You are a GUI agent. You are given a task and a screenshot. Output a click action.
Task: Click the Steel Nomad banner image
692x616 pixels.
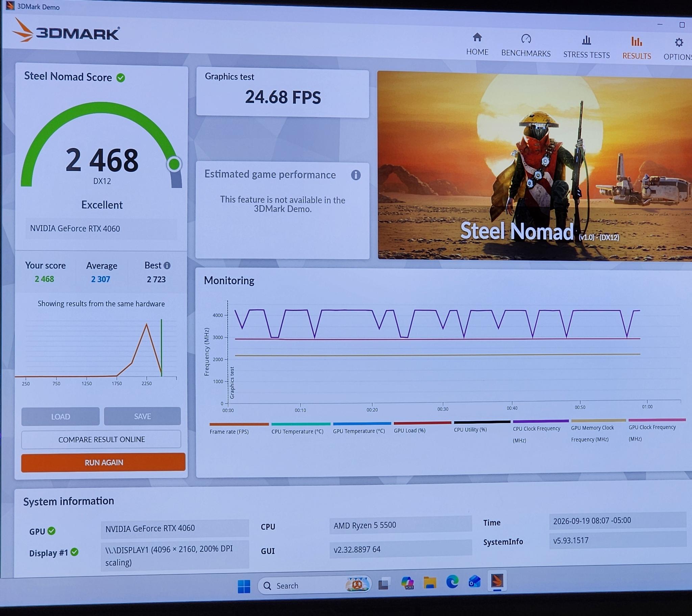tap(535, 166)
